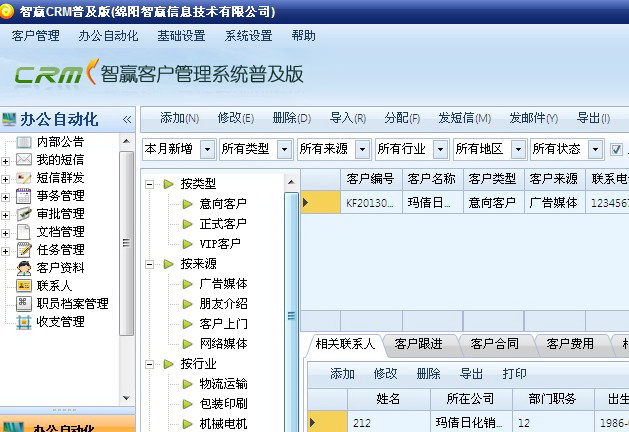Open the 帮助 menu
The image size is (629, 432).
coord(303,36)
